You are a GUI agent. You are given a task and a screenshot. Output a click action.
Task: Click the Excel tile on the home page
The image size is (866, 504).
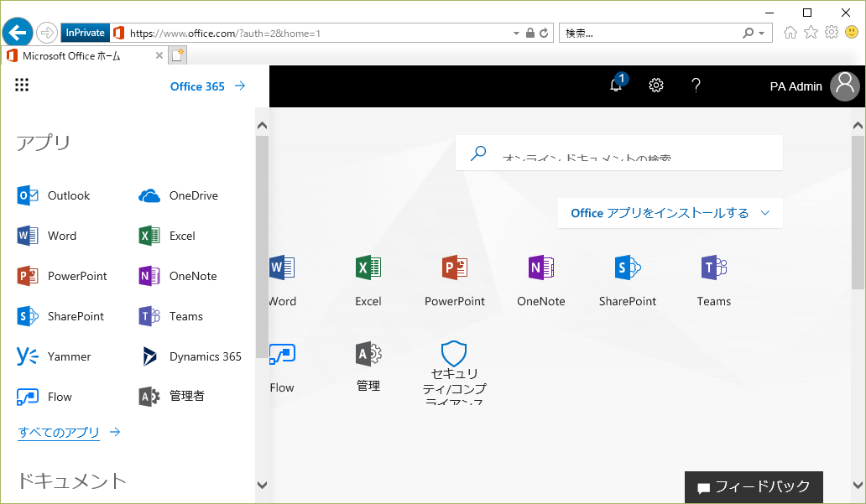tap(368, 280)
